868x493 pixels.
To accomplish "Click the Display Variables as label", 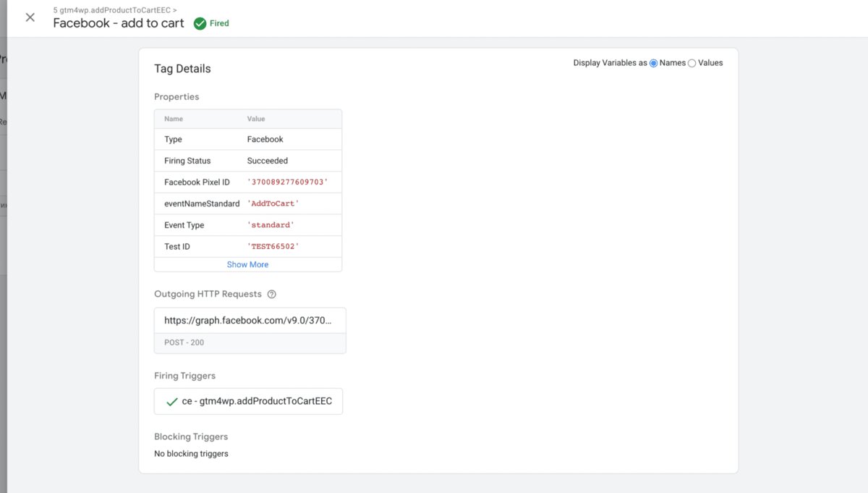I will pyautogui.click(x=610, y=63).
